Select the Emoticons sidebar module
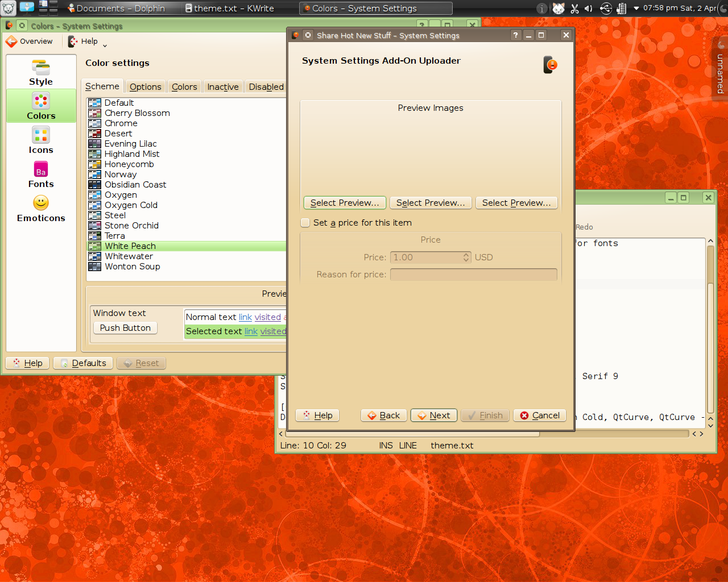The image size is (728, 582). coord(41,209)
